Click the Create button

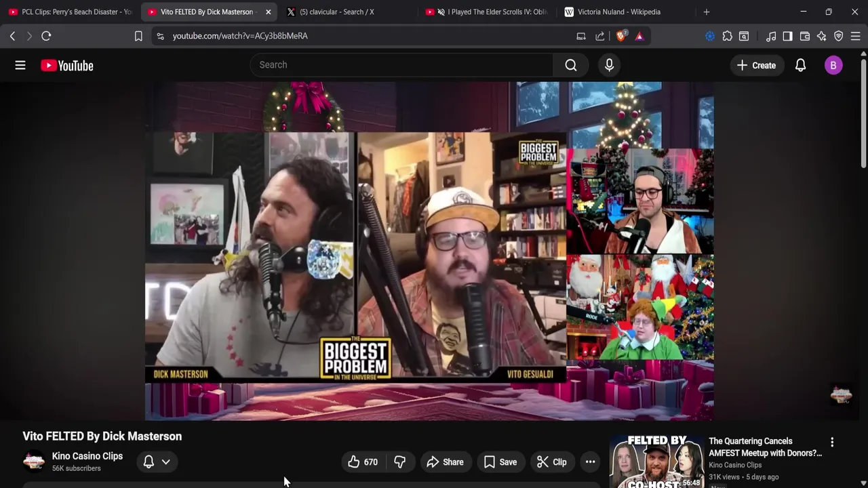coord(756,65)
